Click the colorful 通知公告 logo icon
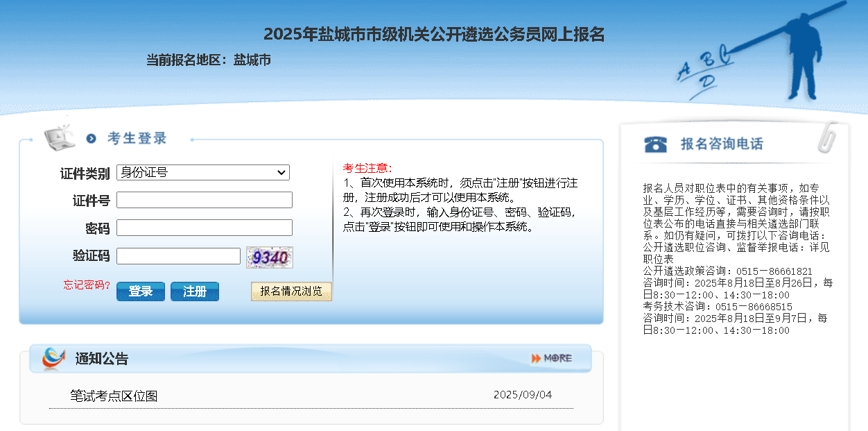Screen dimensions: 868x431 pyautogui.click(x=53, y=358)
